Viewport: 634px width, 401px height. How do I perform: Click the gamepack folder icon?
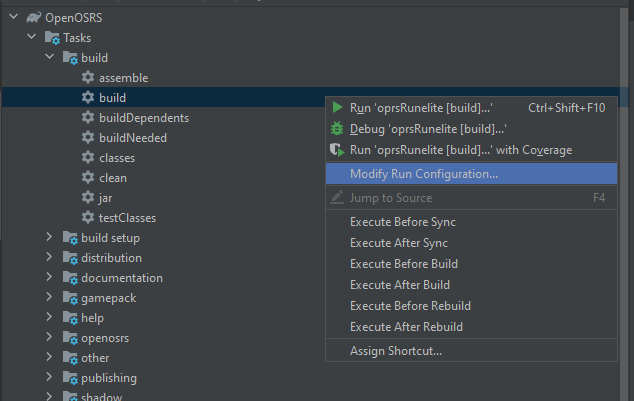(x=70, y=298)
